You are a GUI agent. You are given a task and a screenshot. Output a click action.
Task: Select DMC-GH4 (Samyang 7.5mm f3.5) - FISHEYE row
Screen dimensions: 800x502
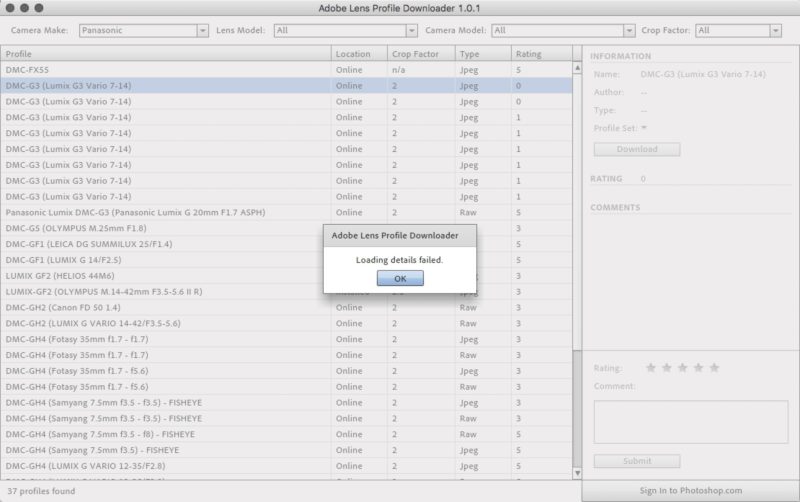(x=286, y=450)
